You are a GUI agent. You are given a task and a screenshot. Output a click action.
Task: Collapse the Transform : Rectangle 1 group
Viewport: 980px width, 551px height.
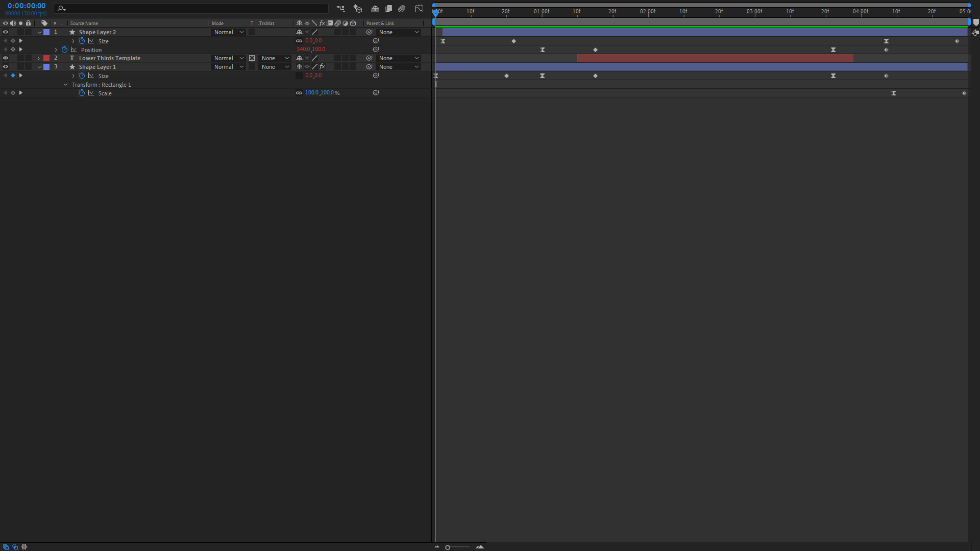pyautogui.click(x=66, y=85)
